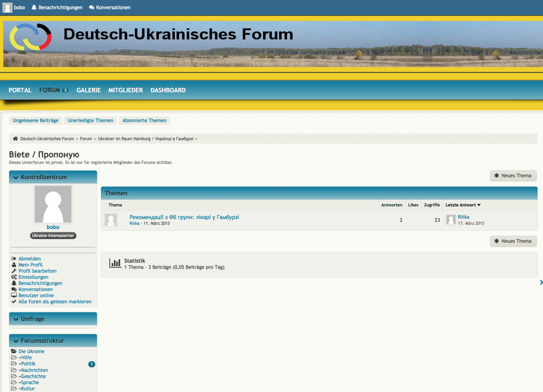543x392 pixels.
Task: Click the bell icon in the sidebar
Action: 14,283
